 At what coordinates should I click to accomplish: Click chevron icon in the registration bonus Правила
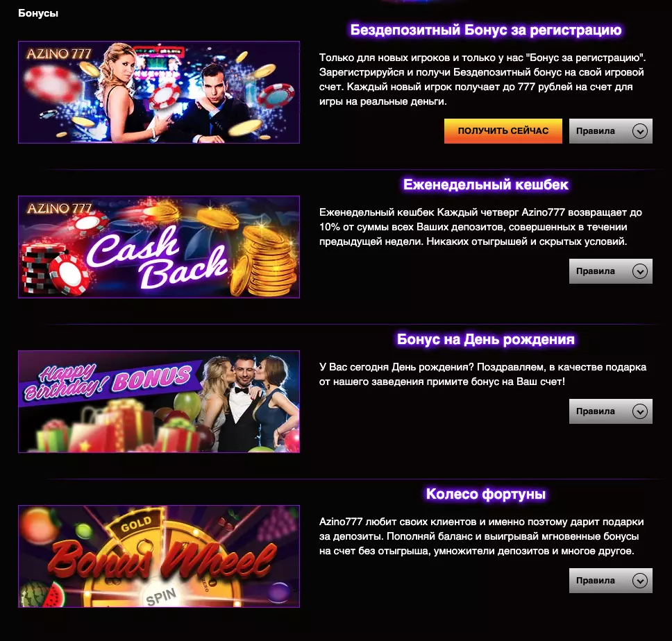tap(640, 131)
